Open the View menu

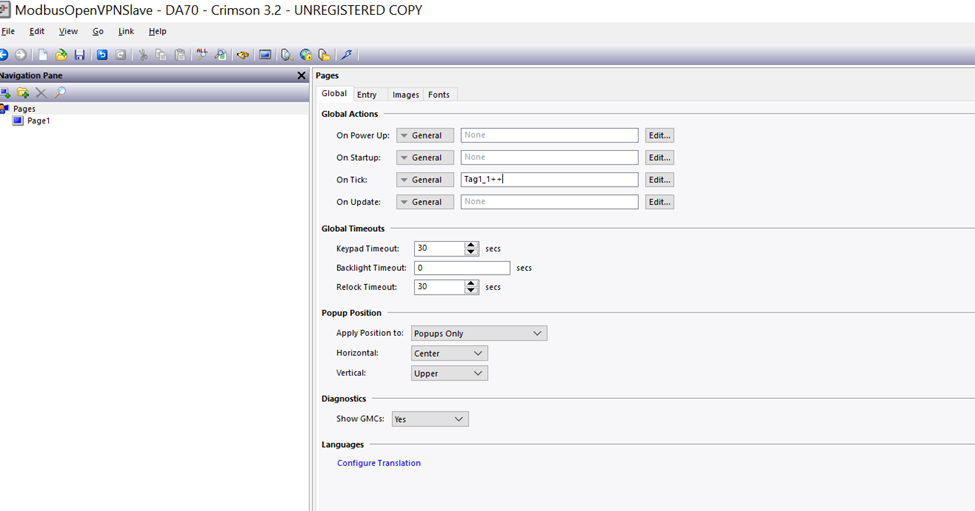coord(68,31)
